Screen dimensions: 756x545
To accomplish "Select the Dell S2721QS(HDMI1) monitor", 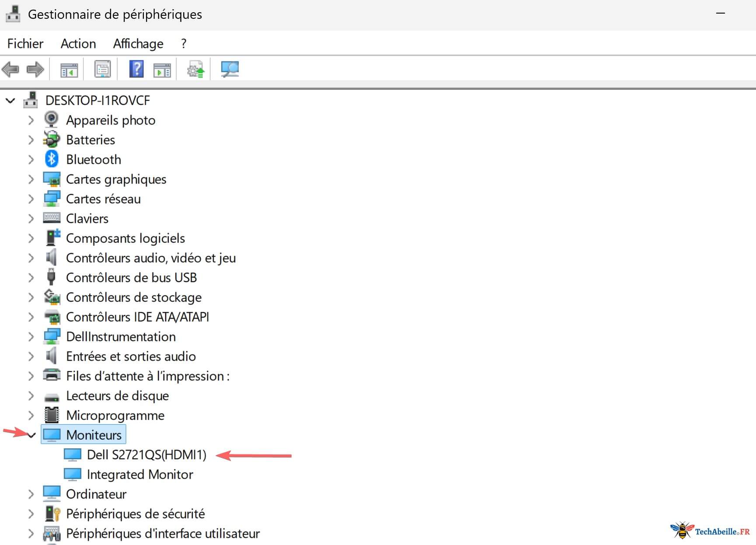I will pos(146,455).
